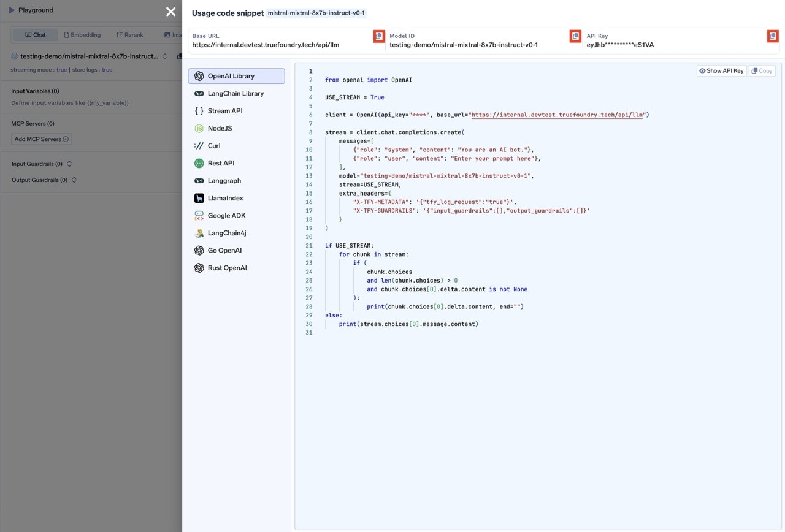This screenshot has width=785, height=532.
Task: Click code line 'USE_STREAM = True'
Action: (354, 97)
